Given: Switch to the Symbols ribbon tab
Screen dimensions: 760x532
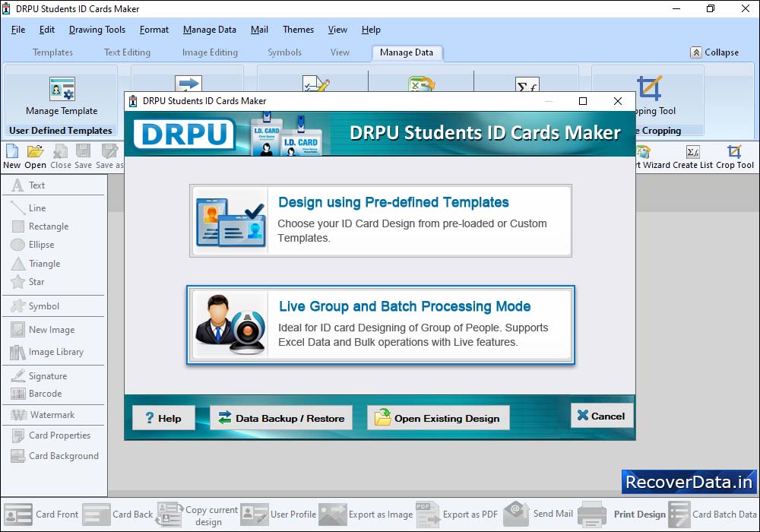Looking at the screenshot, I should [x=284, y=52].
